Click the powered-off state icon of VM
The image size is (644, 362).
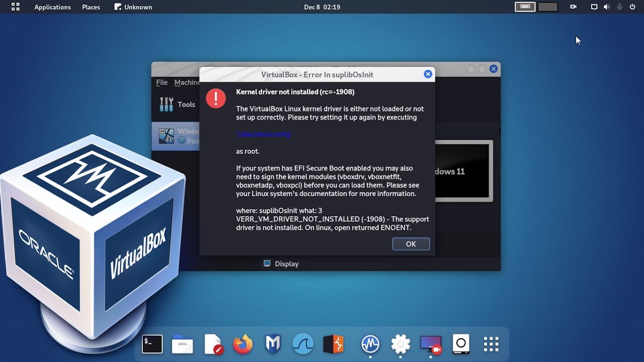(x=182, y=141)
